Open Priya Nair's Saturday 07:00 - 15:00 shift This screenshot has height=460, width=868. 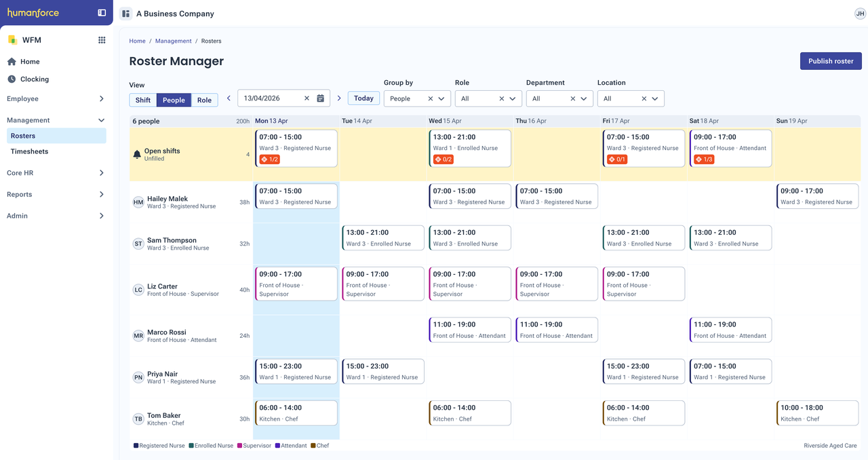click(x=730, y=371)
